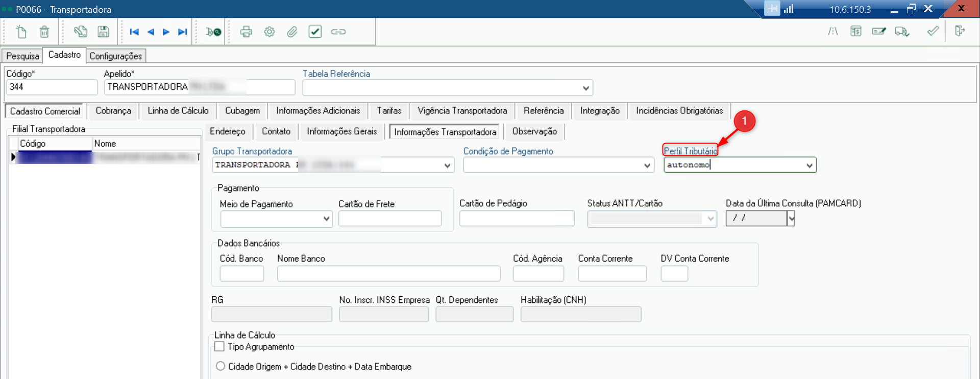Image resolution: width=980 pixels, height=379 pixels.
Task: Open the Informações Adicionais tab
Action: point(318,110)
